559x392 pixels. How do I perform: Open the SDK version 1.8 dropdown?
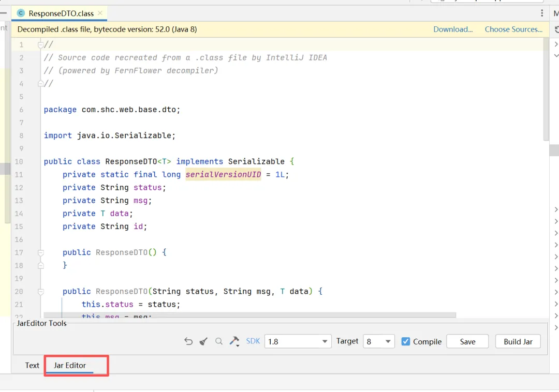[298, 341]
